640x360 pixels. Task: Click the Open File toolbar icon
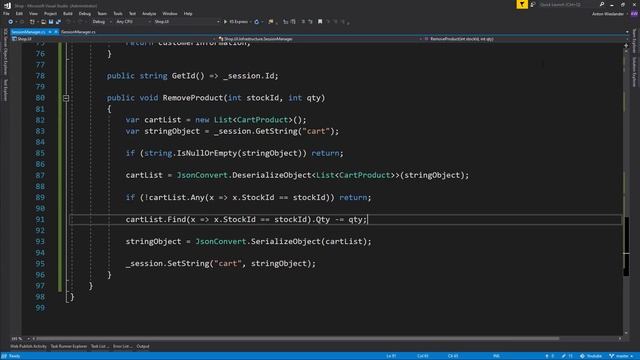(x=43, y=22)
